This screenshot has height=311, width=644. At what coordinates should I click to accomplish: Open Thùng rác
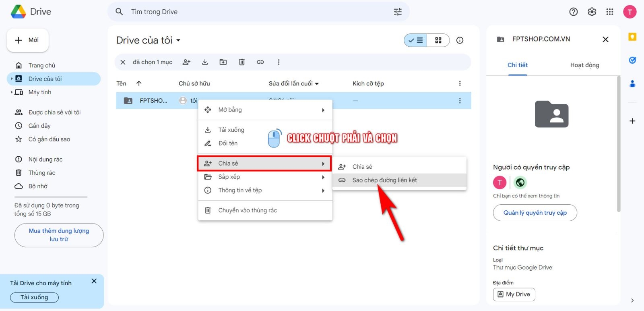[54, 172]
